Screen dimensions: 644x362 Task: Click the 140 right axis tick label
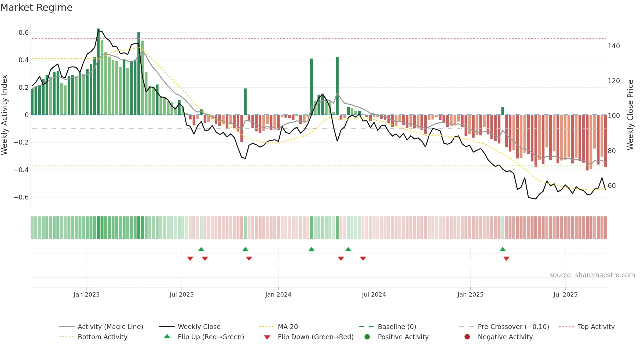614,46
